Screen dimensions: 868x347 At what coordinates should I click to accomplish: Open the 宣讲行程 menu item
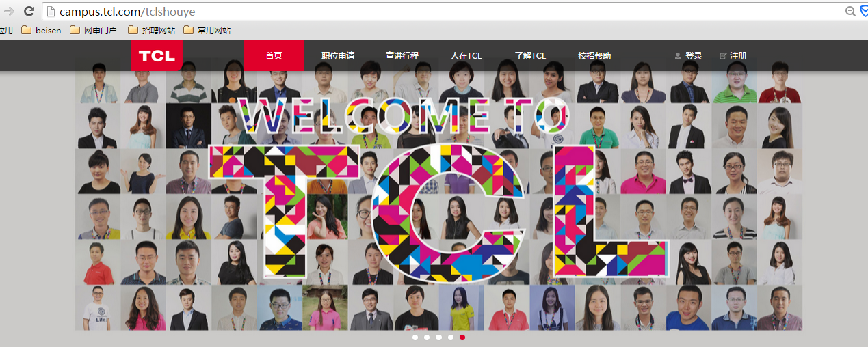click(x=402, y=56)
